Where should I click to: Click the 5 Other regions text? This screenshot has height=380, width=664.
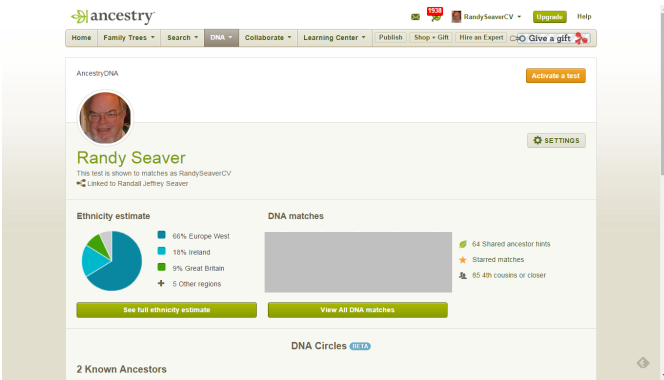point(196,284)
